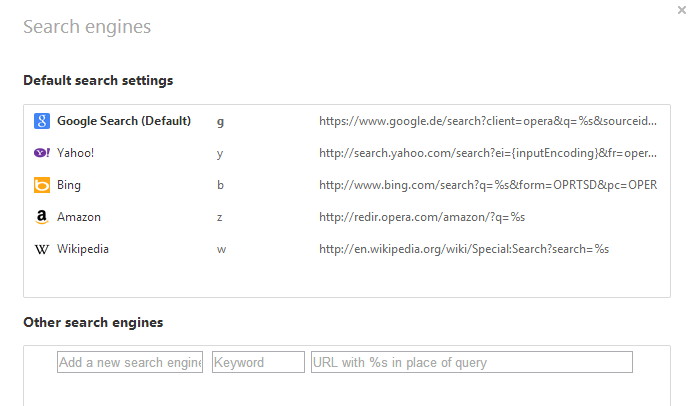This screenshot has height=406, width=690.
Task: Click the redir.opera.com/amazon URL
Action: click(x=422, y=217)
